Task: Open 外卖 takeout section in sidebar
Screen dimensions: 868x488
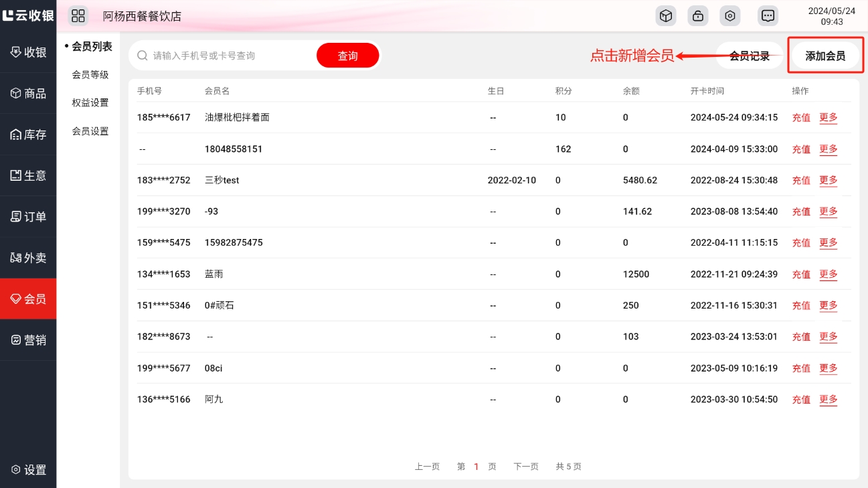Action: (x=28, y=258)
